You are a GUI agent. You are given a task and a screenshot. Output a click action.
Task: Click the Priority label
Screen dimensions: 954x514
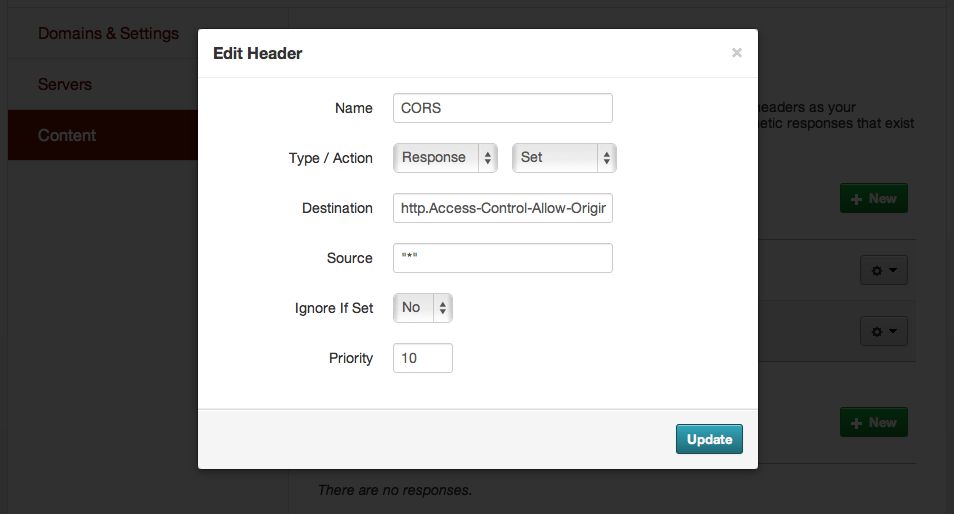(350, 358)
